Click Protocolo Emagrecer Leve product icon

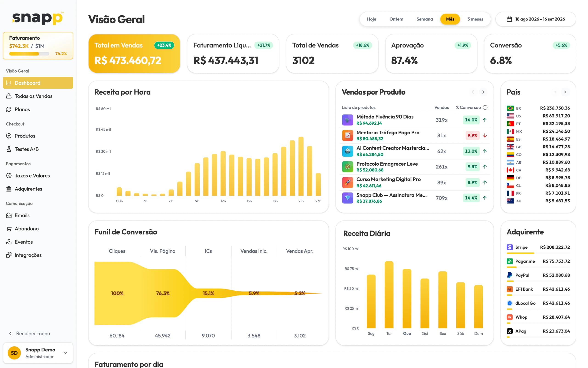348,167
